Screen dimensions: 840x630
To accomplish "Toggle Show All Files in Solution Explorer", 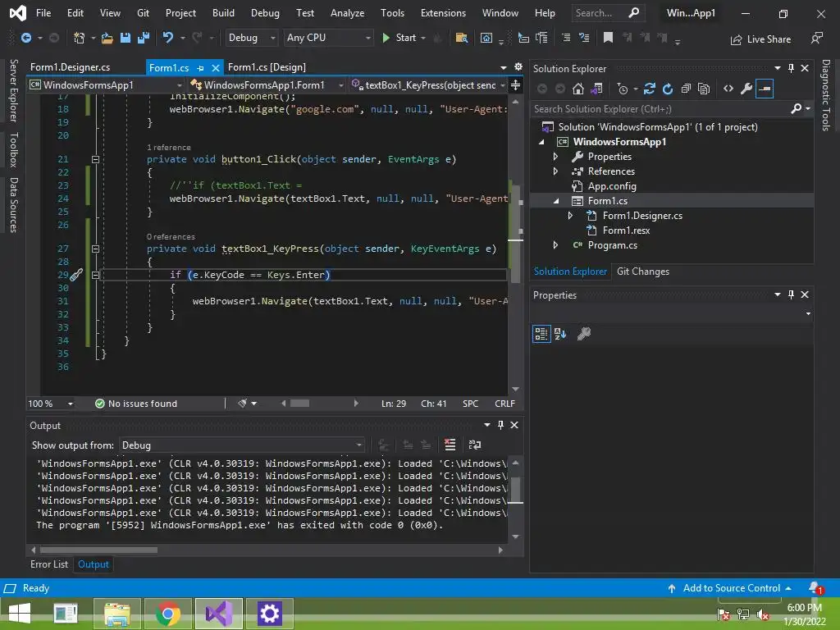I will [704, 89].
